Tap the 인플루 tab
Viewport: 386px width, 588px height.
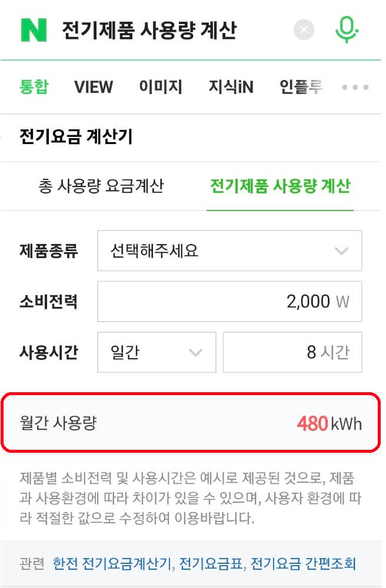click(x=301, y=87)
